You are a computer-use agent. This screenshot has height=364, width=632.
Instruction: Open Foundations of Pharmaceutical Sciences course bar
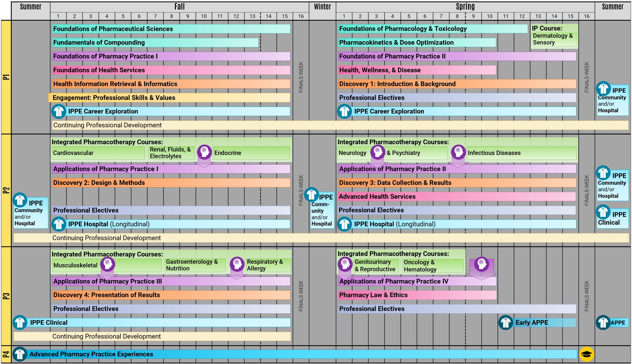coord(171,29)
